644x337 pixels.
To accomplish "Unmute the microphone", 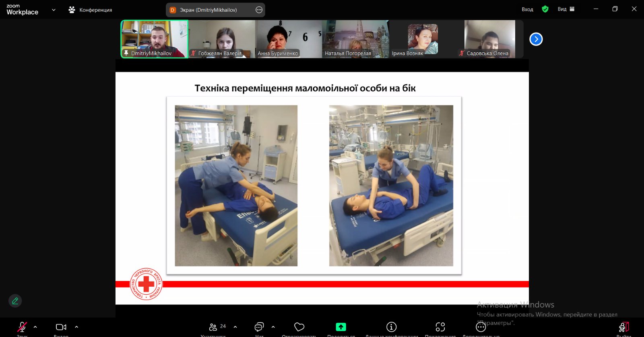I will 22,327.
